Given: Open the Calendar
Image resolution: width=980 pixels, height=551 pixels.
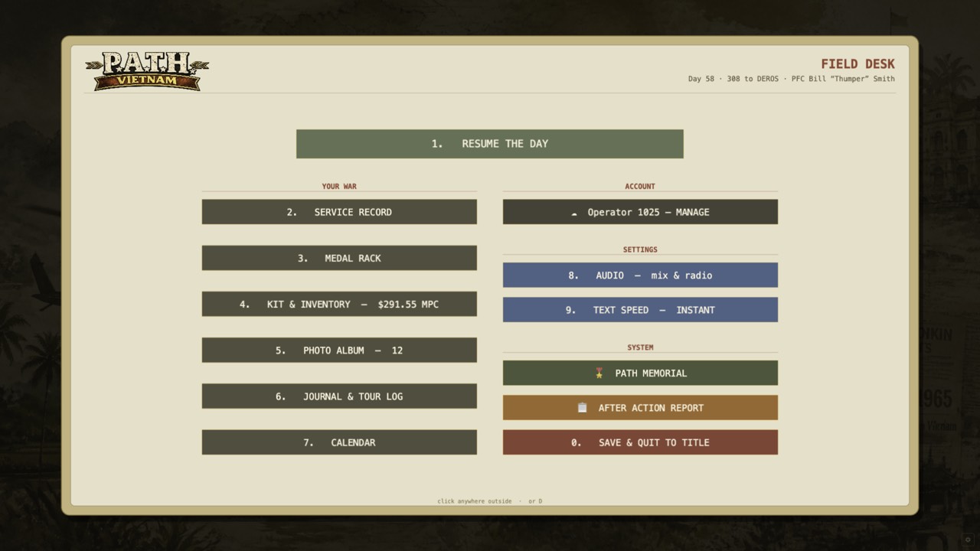Looking at the screenshot, I should 339,442.
